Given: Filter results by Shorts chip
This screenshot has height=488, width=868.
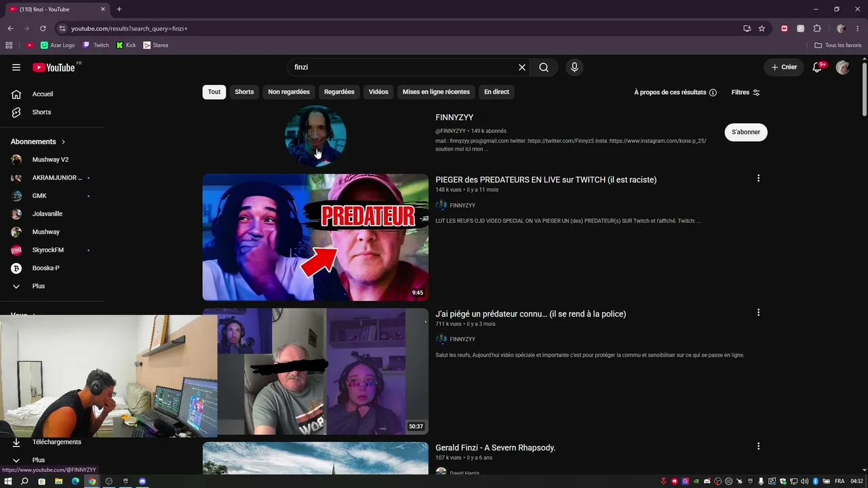Looking at the screenshot, I should [244, 92].
